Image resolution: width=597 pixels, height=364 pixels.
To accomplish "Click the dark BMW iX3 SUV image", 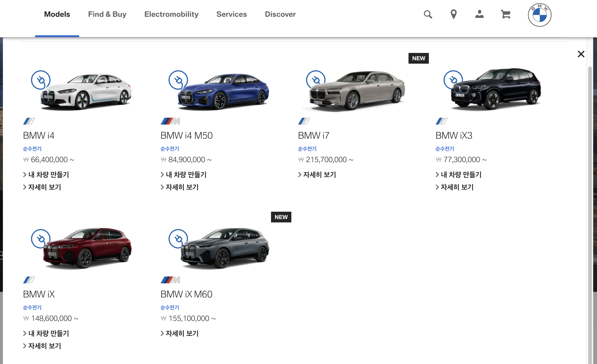I will pyautogui.click(x=496, y=89).
